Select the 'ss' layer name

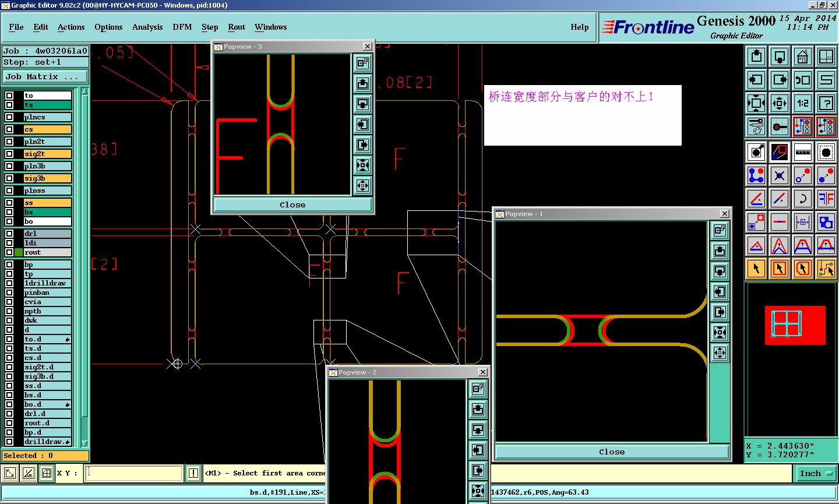coord(48,203)
